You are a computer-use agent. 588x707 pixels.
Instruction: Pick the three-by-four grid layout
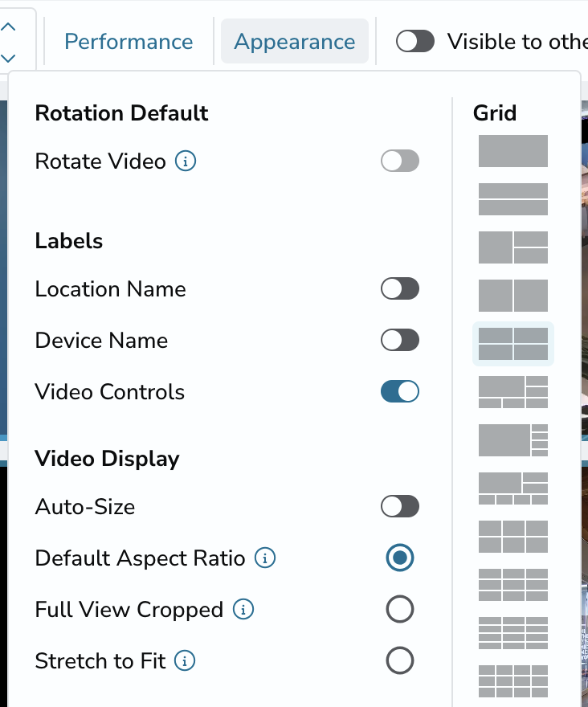point(513,633)
